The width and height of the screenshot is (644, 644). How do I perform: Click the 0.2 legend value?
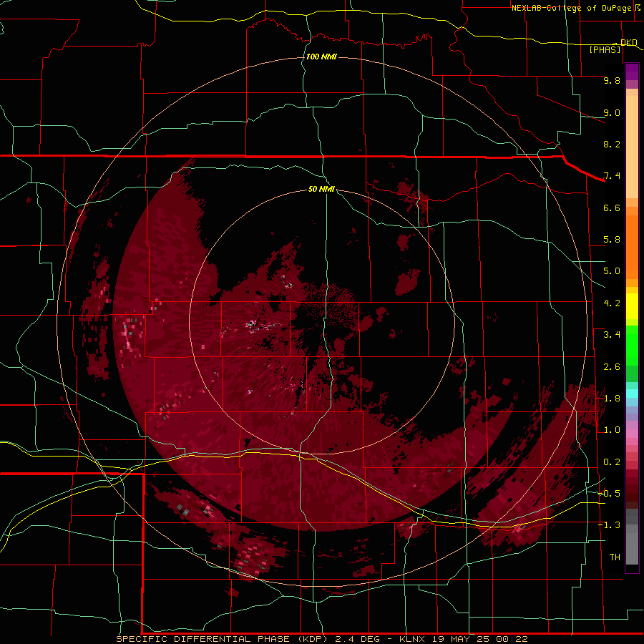point(612,462)
